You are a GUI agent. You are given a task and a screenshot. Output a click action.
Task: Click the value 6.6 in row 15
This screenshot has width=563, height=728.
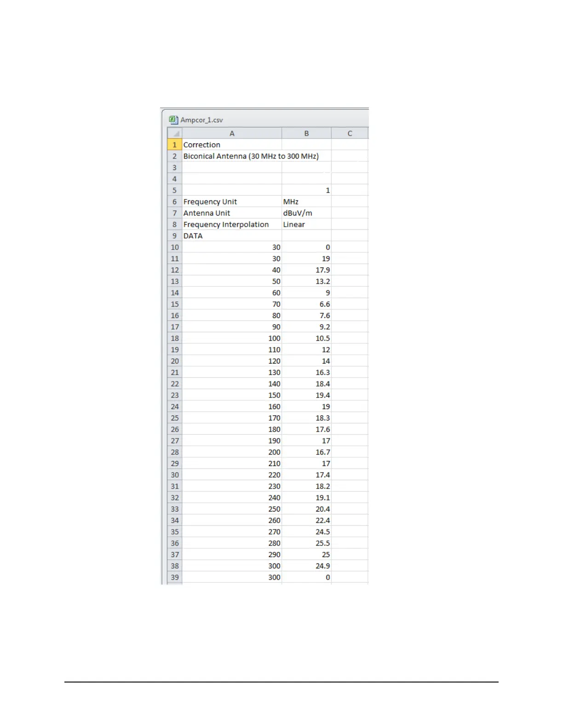[306, 304]
